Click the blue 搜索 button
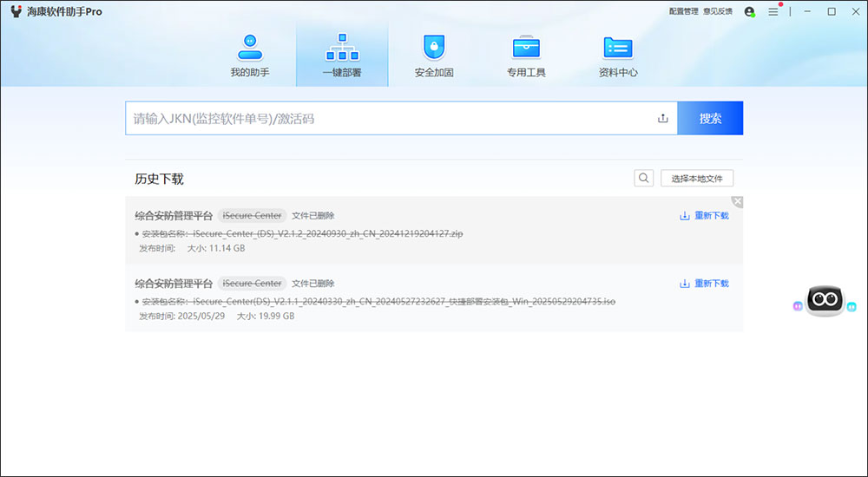This screenshot has height=477, width=868. point(710,118)
